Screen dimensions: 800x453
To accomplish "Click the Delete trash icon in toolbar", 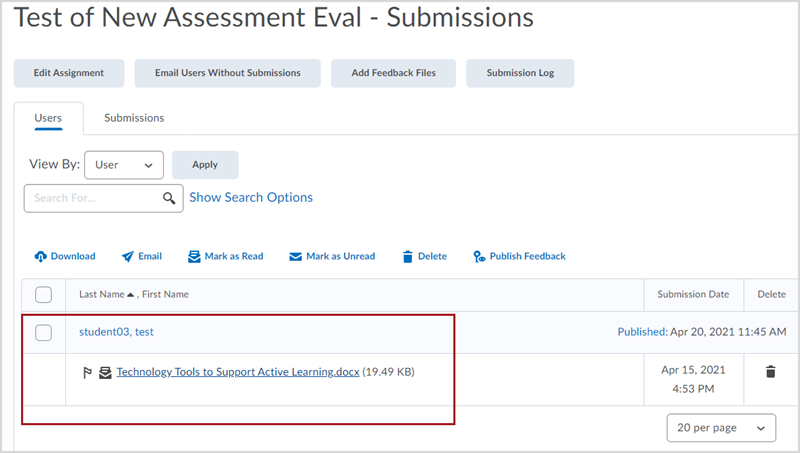I will (407, 257).
